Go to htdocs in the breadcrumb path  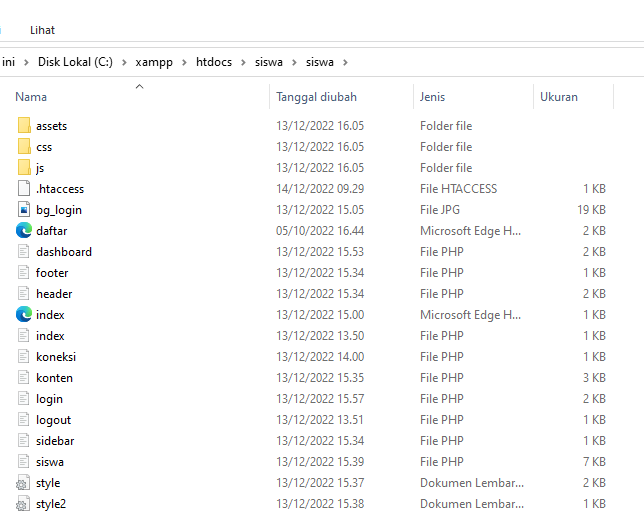click(x=214, y=62)
